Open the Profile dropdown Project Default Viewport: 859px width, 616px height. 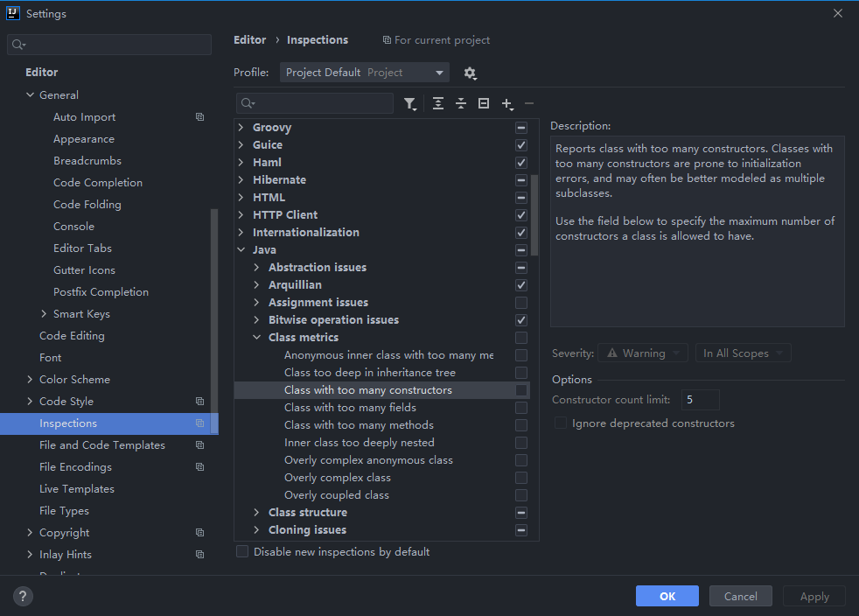point(364,73)
